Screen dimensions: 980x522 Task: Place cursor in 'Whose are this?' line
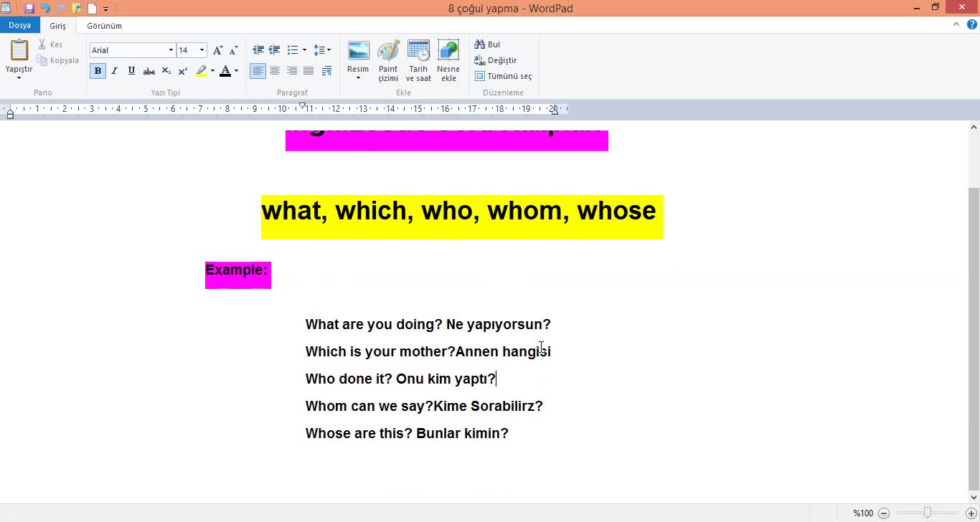407,433
